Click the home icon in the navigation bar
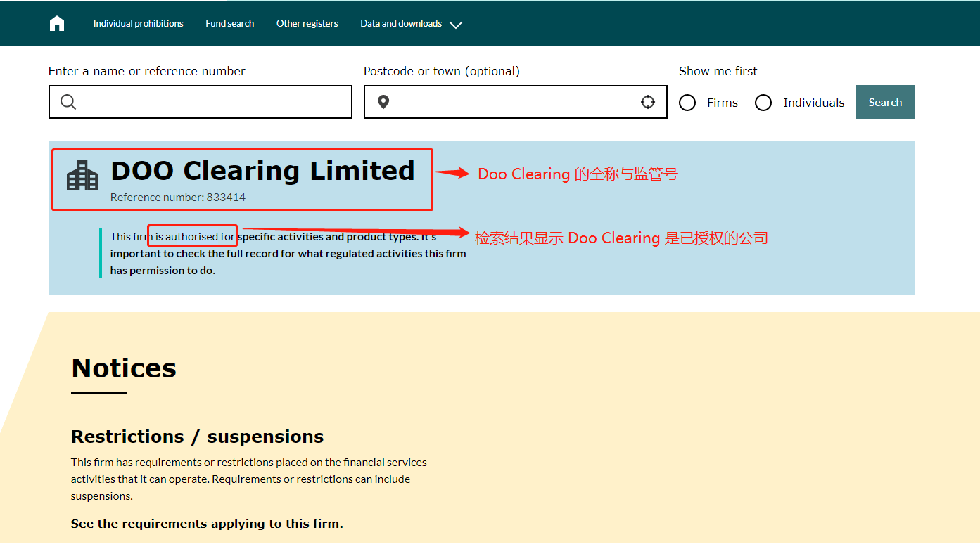This screenshot has width=980, height=556. pyautogui.click(x=56, y=22)
